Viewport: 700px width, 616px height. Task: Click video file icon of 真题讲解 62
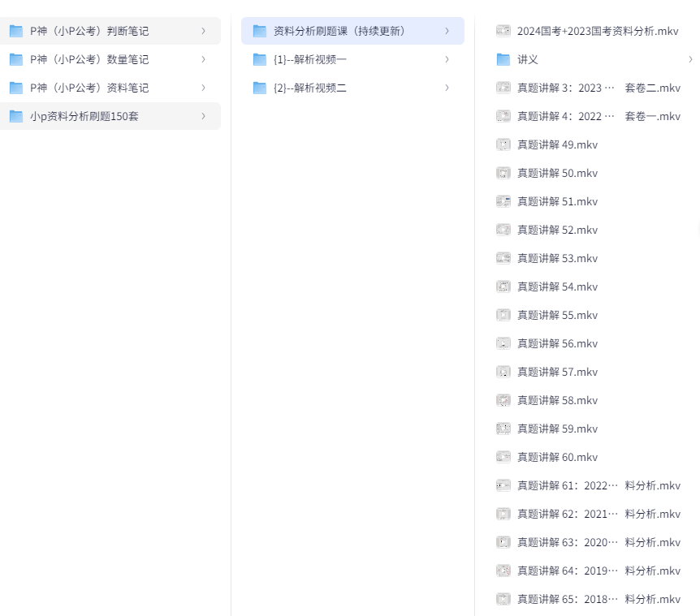click(x=503, y=514)
